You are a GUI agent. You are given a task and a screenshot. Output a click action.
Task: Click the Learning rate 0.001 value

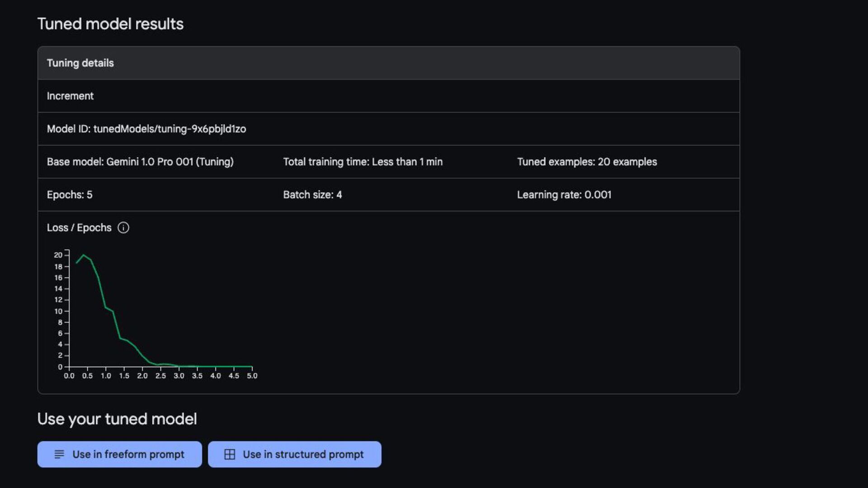564,195
